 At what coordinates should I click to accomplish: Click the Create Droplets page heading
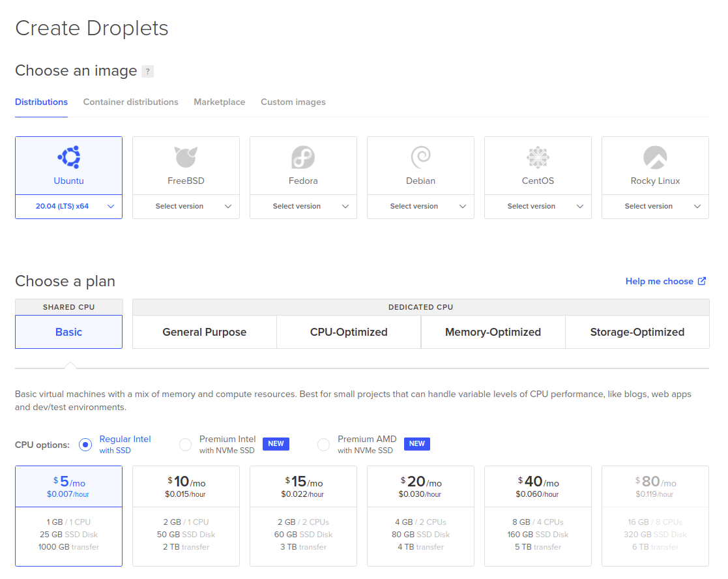click(91, 28)
